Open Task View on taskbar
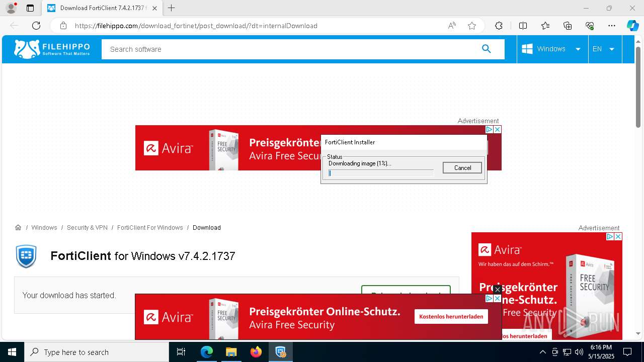Image resolution: width=644 pixels, height=362 pixels. pyautogui.click(x=181, y=352)
